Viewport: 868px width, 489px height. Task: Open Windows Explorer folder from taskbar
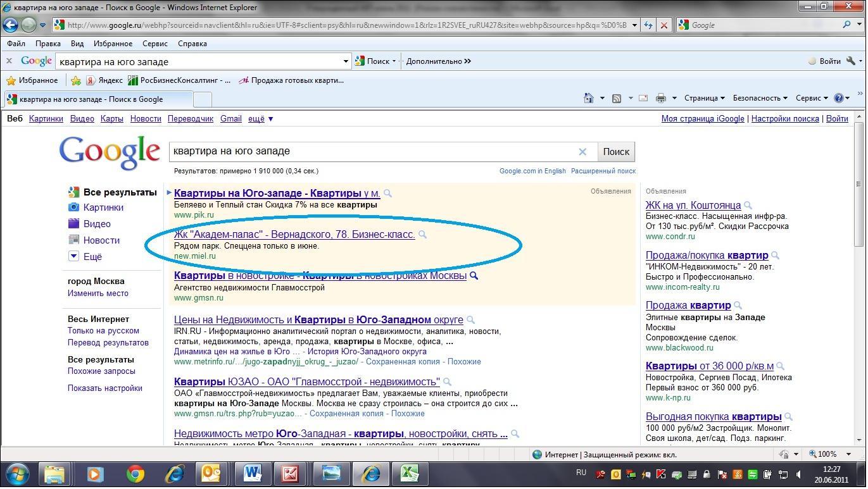coord(55,474)
